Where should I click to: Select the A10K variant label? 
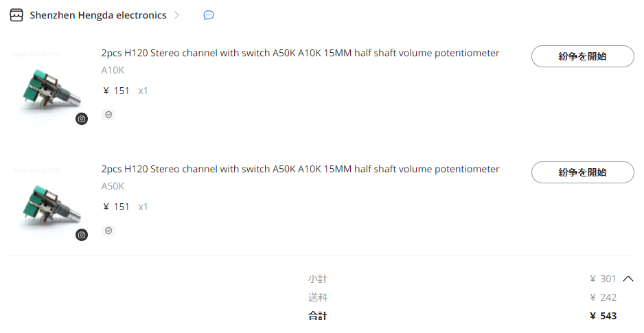pyautogui.click(x=113, y=70)
